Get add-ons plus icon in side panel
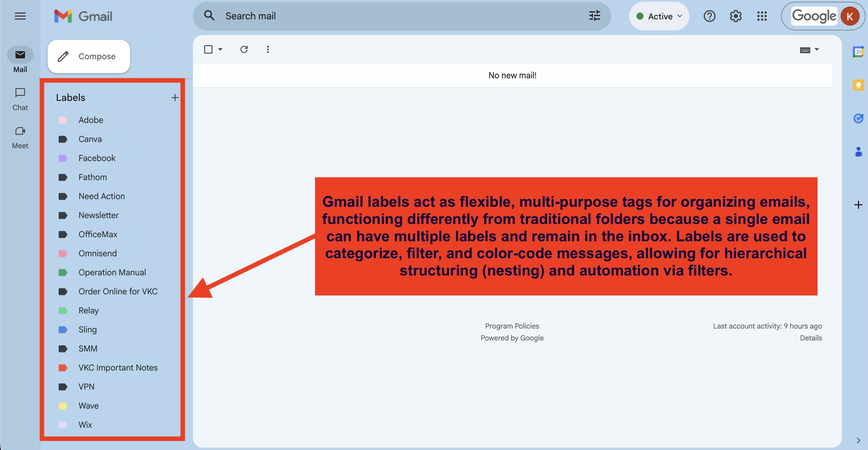The height and width of the screenshot is (450, 868). pyautogui.click(x=858, y=205)
